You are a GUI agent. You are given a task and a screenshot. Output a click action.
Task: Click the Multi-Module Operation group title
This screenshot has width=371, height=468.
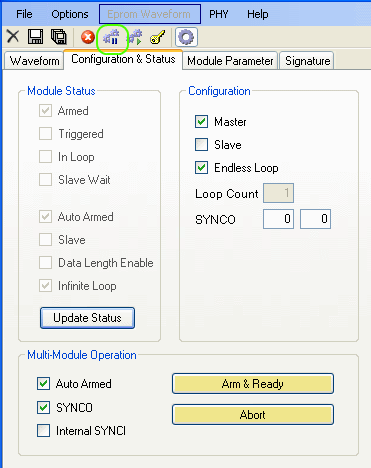[82, 355]
